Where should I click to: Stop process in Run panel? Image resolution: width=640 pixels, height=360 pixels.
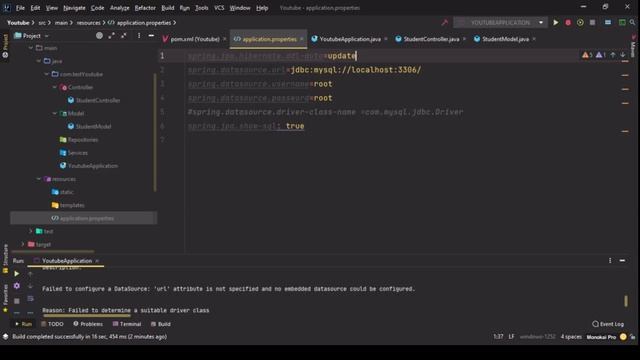point(17,301)
